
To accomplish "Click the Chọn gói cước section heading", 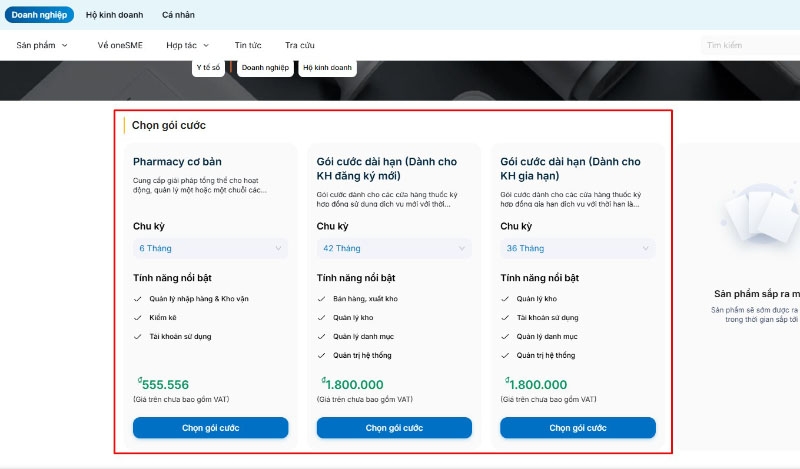I will click(168, 126).
